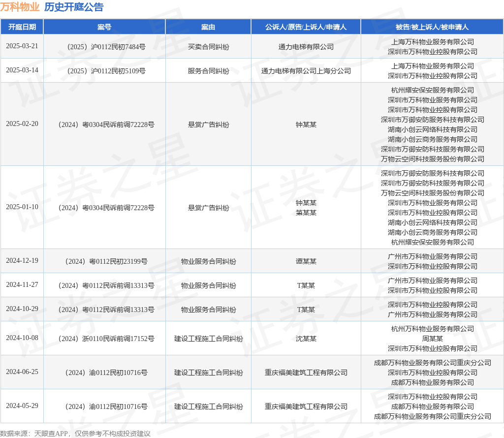Click plaintiff 通力电梯有限公司上海分公司
Image resolution: width=504 pixels, height=438 pixels.
[306, 71]
